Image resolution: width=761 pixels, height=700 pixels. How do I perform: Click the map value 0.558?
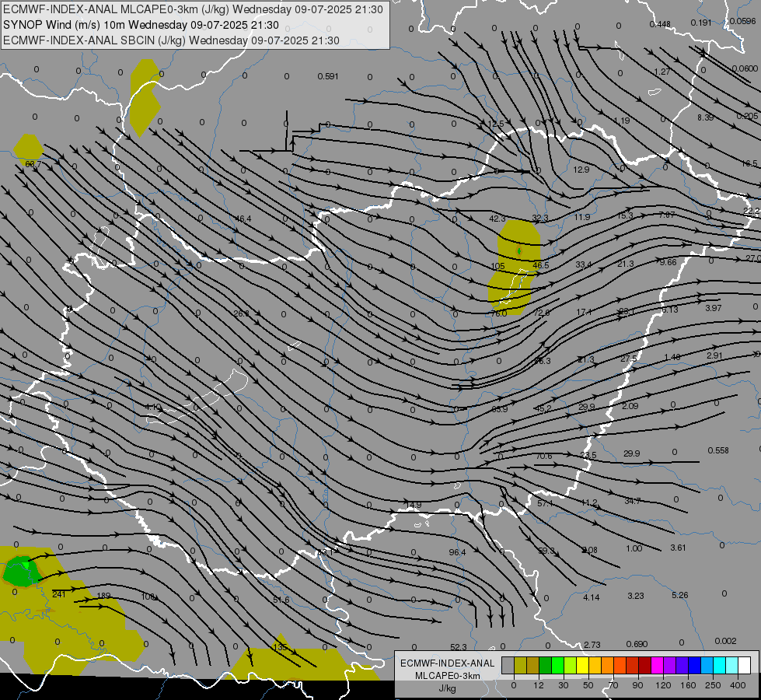[x=718, y=450]
